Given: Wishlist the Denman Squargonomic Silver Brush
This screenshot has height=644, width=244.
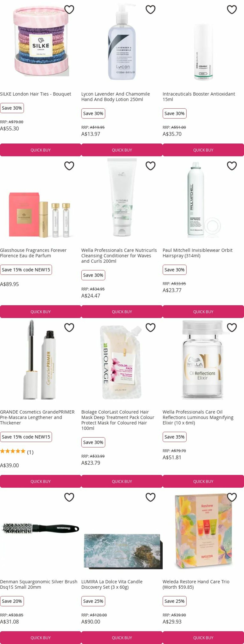Looking at the screenshot, I should 69,497.
